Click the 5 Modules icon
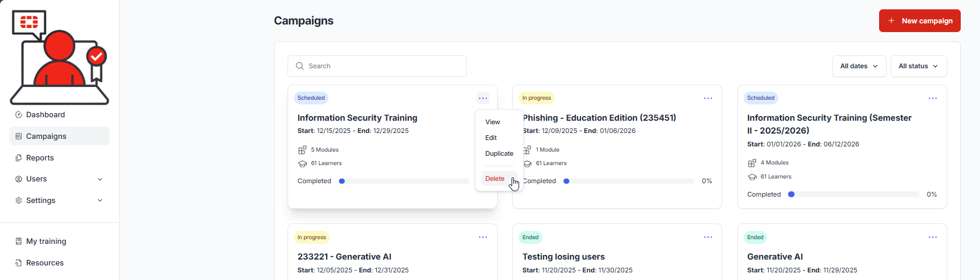Viewport: 980px width, 280px height. 302,150
